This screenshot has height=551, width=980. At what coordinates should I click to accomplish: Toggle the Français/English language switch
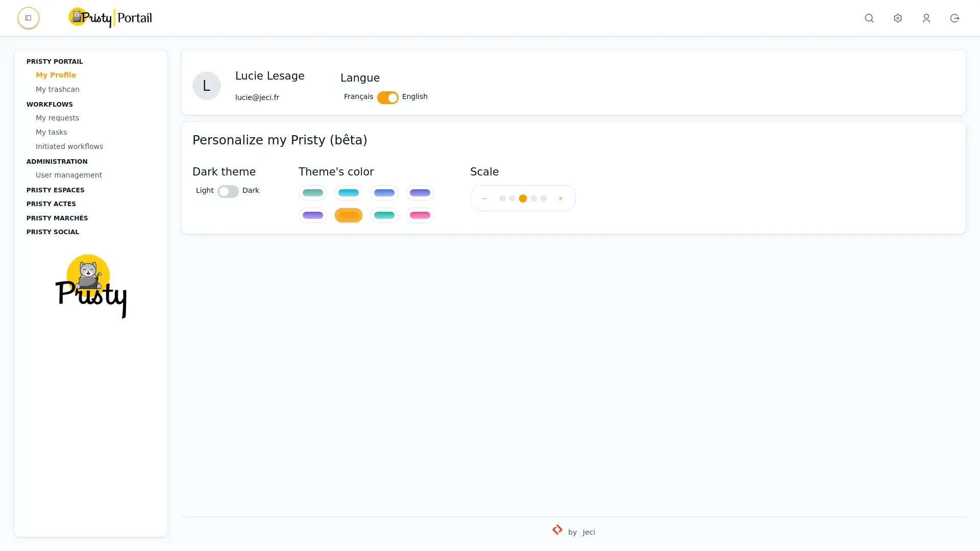pos(387,97)
